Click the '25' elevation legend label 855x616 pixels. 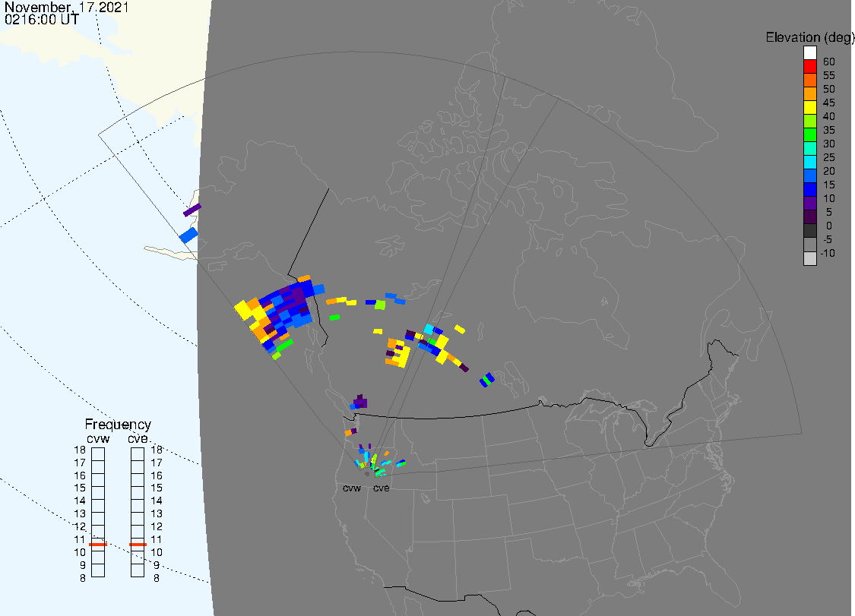pyautogui.click(x=829, y=157)
